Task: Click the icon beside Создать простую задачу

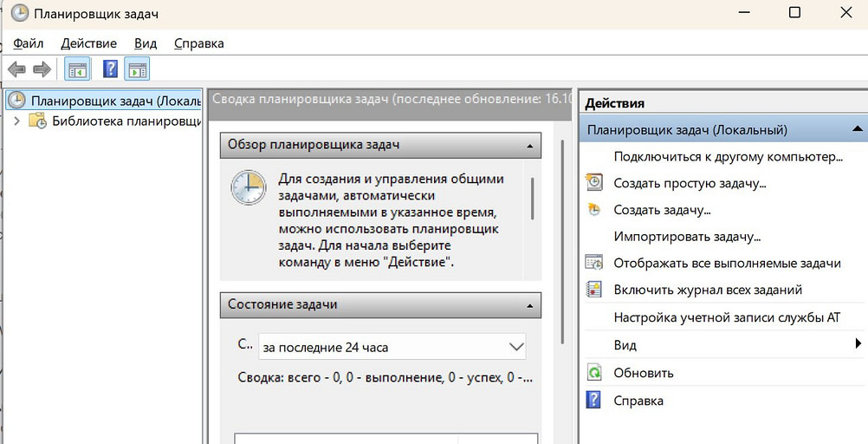Action: click(594, 182)
